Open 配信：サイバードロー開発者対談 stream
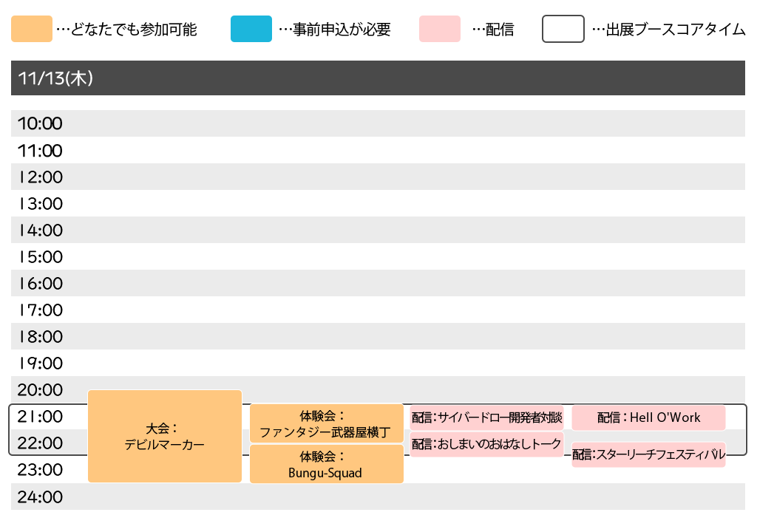757x532 pixels. pos(486,417)
